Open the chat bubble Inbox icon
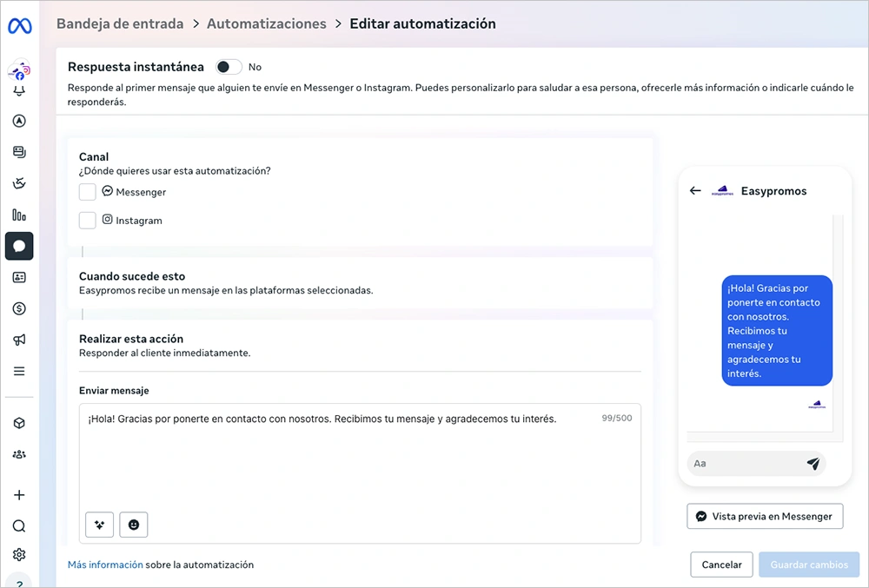Image resolution: width=869 pixels, height=588 pixels. tap(19, 246)
